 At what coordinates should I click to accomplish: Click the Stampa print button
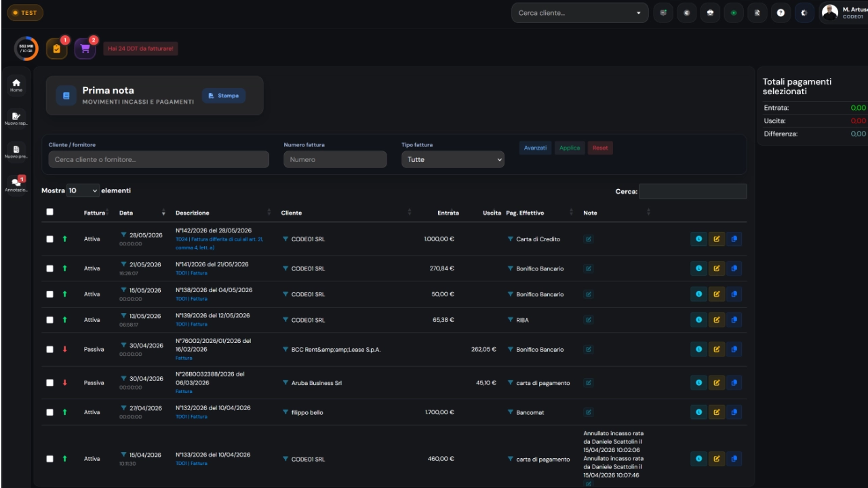tap(224, 96)
